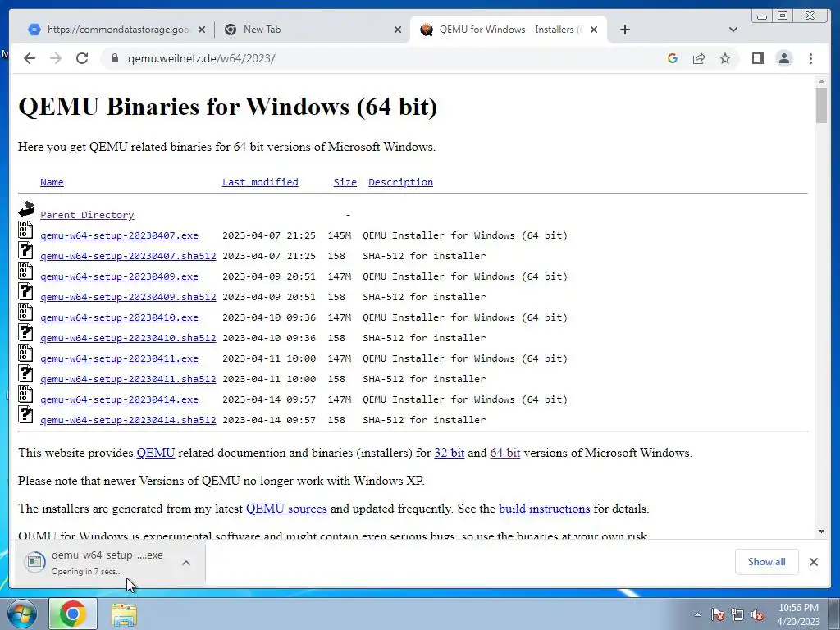Click the Parent Directory back-arrow icon
Image resolution: width=840 pixels, height=630 pixels.
pos(25,209)
